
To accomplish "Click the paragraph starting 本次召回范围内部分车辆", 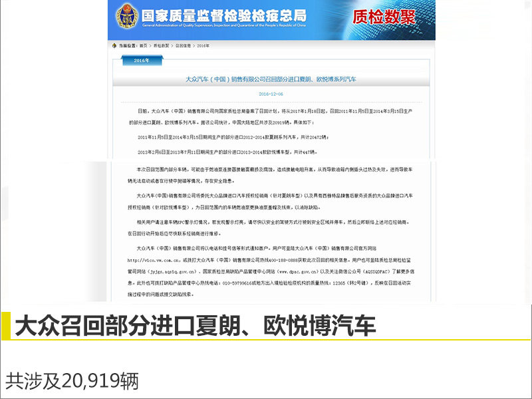I will click(x=270, y=175).
